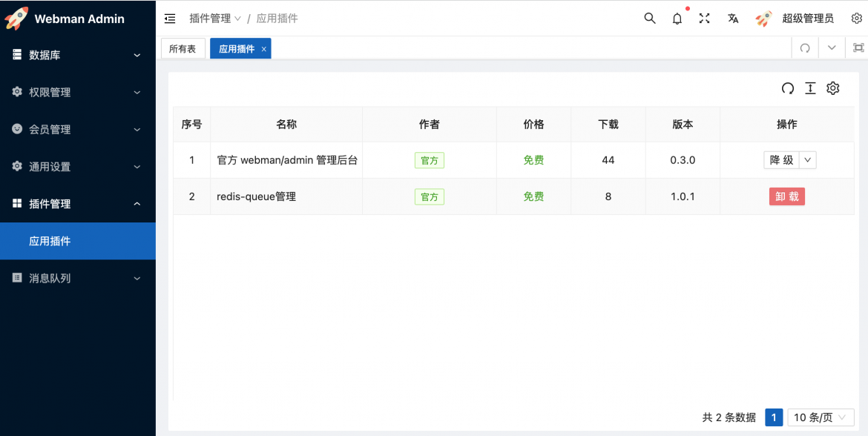The image size is (868, 436).
Task: Maximize the tab content area with frame icon
Action: point(858,47)
